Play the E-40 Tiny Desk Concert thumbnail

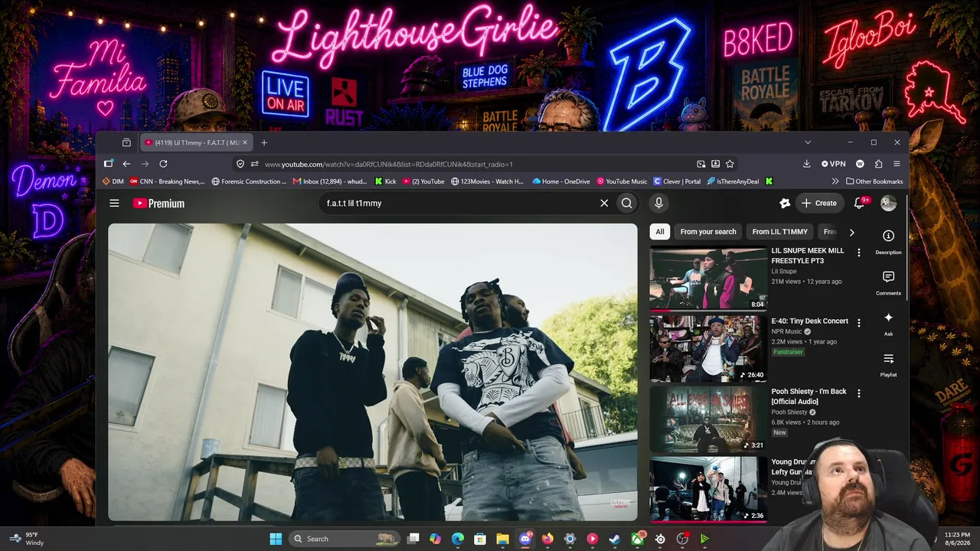pos(708,348)
